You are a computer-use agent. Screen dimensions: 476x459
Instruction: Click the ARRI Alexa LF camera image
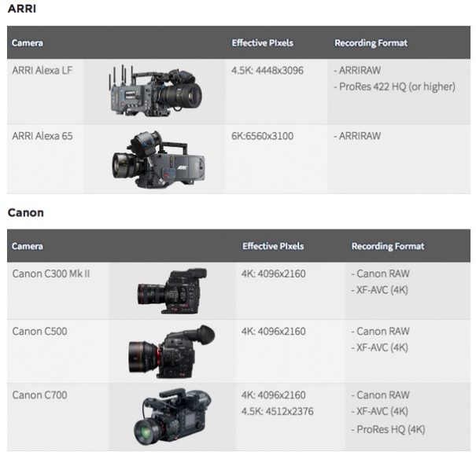coord(156,90)
